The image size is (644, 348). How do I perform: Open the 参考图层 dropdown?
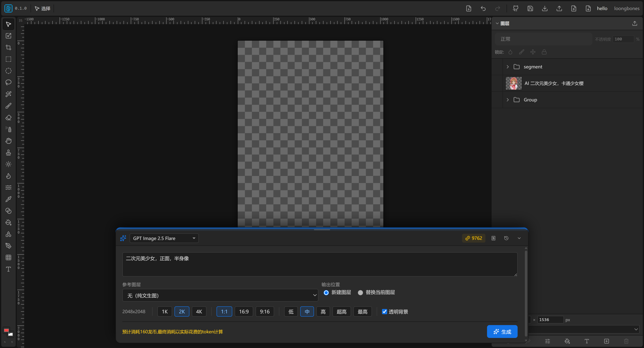pyautogui.click(x=220, y=295)
